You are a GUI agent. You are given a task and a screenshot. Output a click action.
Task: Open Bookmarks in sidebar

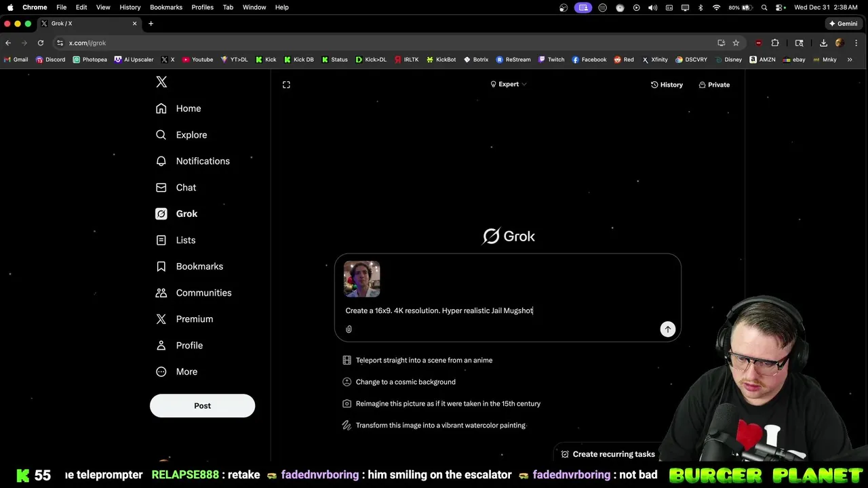(189, 267)
